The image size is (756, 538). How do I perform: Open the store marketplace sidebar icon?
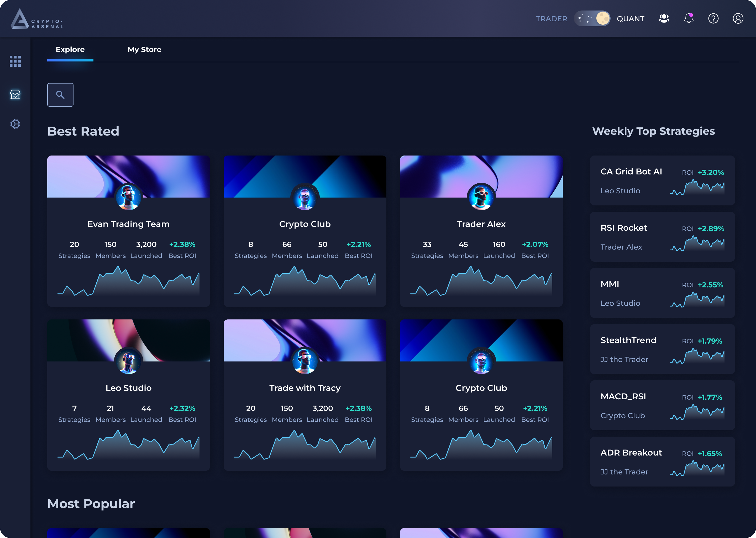click(15, 94)
